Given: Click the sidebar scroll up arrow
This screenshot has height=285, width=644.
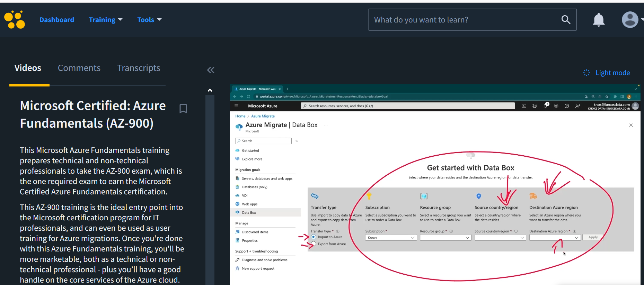Looking at the screenshot, I should [210, 90].
